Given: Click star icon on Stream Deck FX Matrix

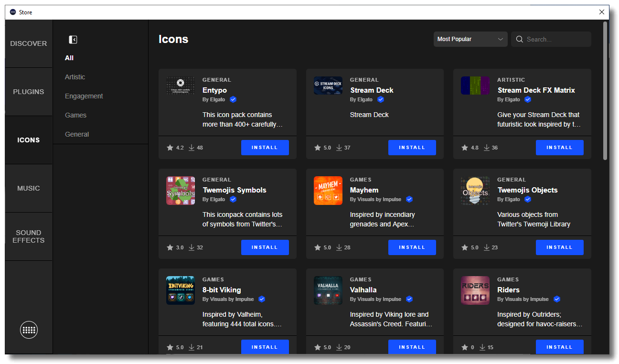Looking at the screenshot, I should 465,148.
